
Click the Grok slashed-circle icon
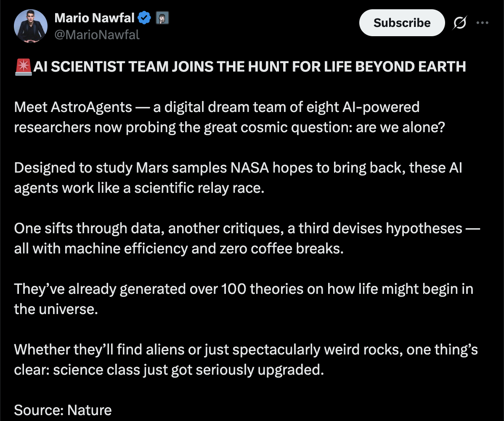(x=459, y=23)
